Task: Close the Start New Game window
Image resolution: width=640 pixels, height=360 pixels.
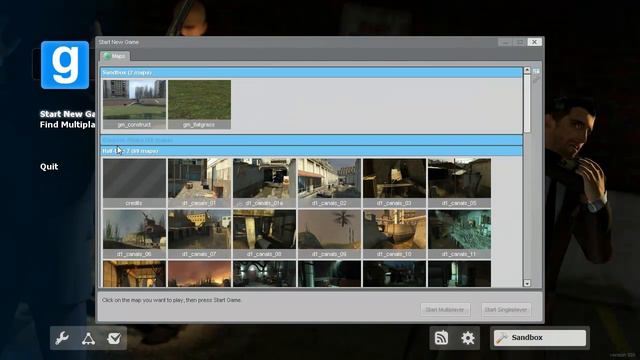Action: point(534,42)
